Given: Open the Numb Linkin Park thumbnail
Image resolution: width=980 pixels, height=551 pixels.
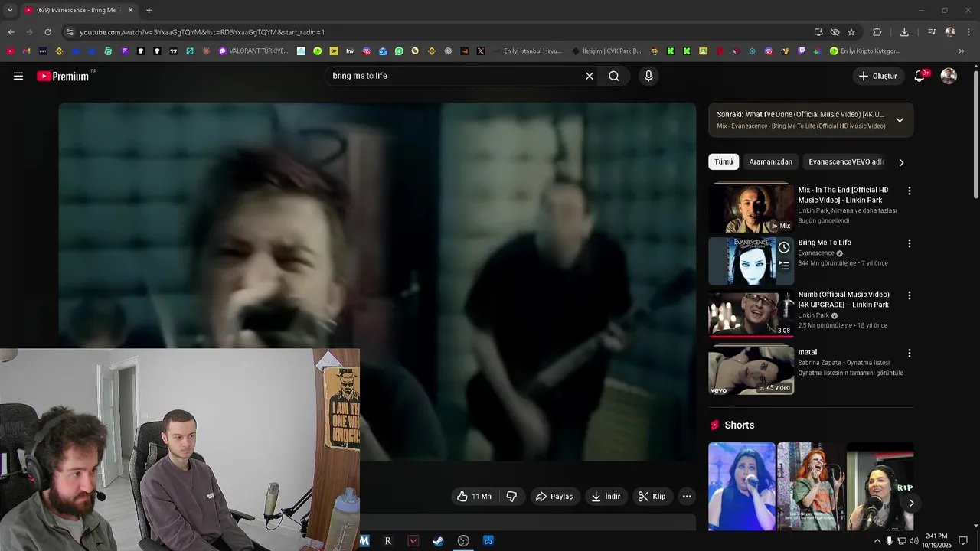Looking at the screenshot, I should [x=751, y=314].
